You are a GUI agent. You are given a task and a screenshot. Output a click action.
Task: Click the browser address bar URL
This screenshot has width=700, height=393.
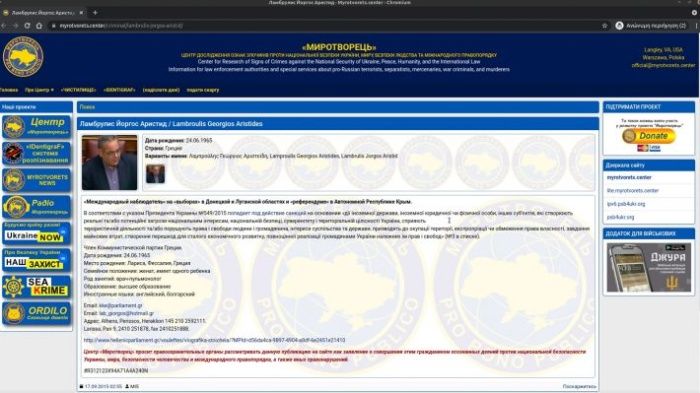[121, 26]
